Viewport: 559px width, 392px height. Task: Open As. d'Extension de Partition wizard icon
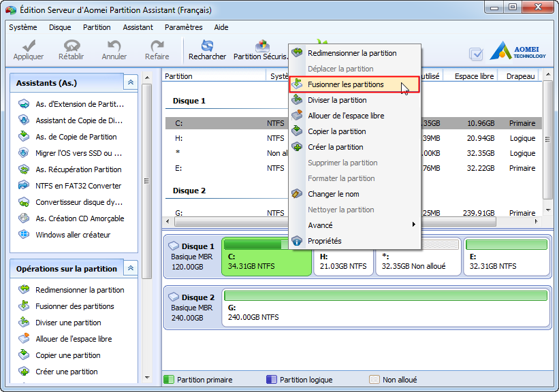(24, 104)
